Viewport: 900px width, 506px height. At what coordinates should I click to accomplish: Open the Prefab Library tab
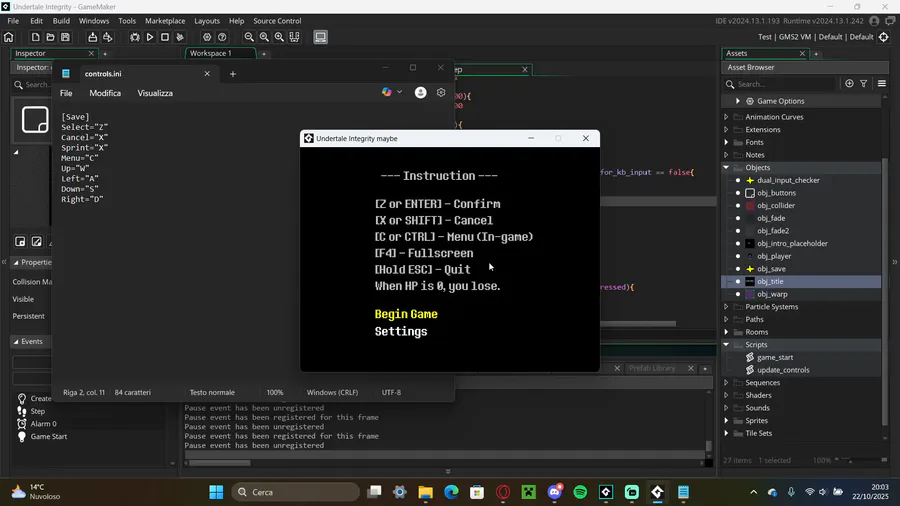pos(652,368)
